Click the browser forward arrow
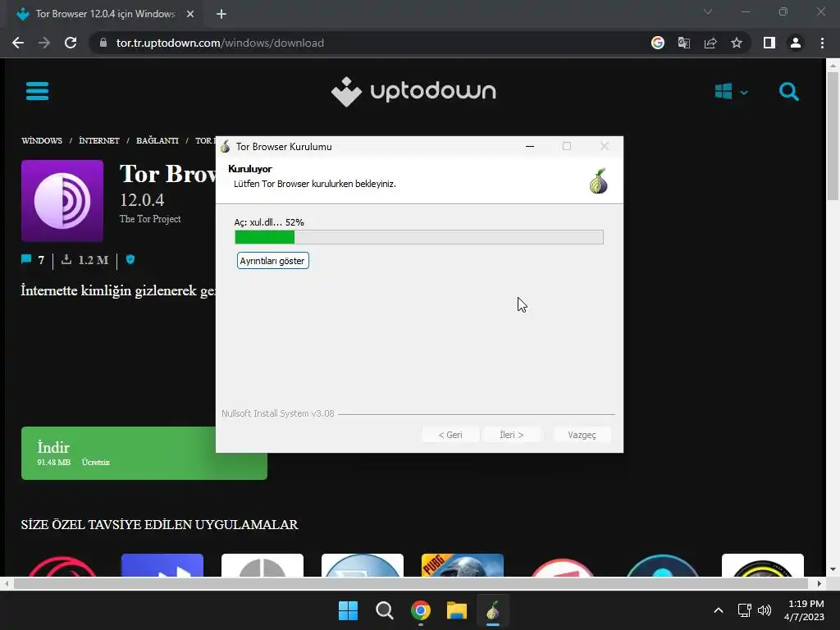This screenshot has height=630, width=840. (x=44, y=43)
